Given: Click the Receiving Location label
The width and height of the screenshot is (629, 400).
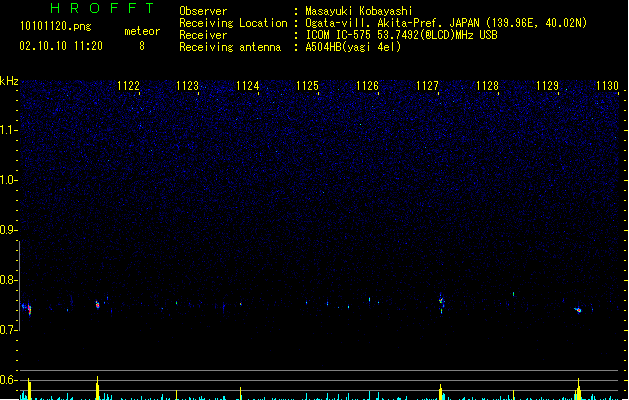Looking at the screenshot, I should click(233, 23).
